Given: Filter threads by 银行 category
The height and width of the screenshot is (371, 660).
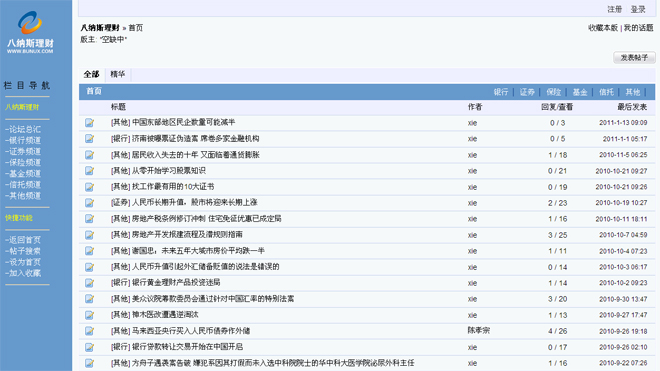Looking at the screenshot, I should pos(501,92).
